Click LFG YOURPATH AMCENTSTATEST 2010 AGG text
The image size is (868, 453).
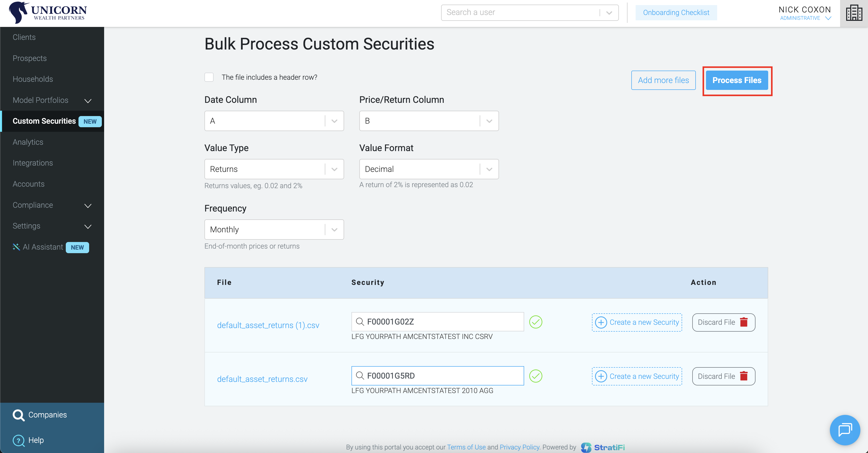click(422, 390)
